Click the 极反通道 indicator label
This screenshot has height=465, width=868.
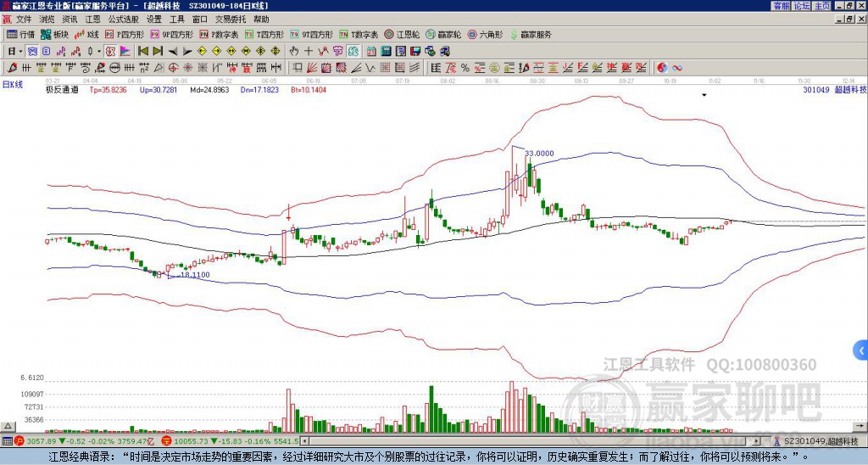click(62, 89)
